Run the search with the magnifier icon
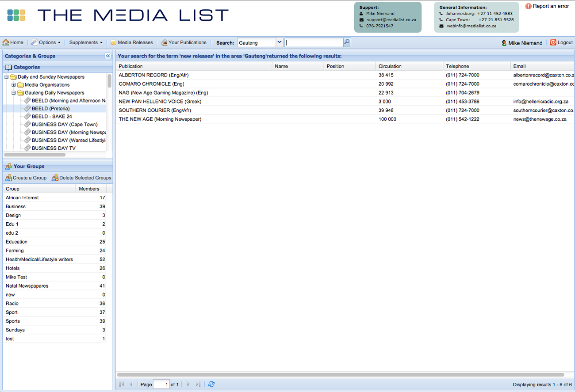This screenshot has height=392, width=575. [347, 42]
